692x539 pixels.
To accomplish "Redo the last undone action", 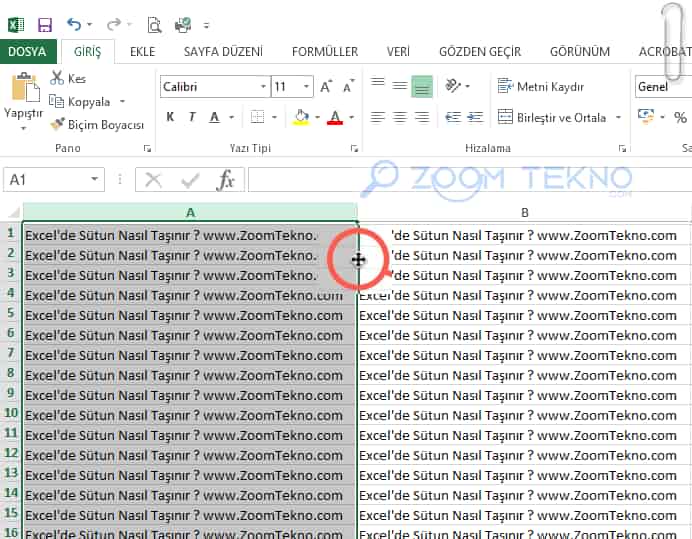I will click(x=113, y=24).
